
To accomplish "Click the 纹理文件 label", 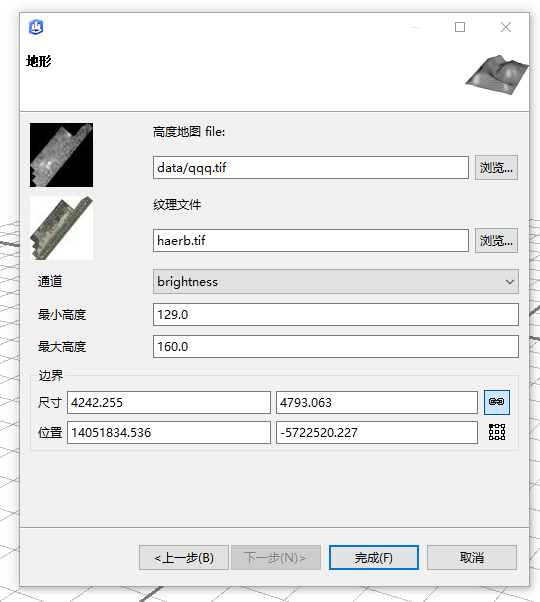I will point(177,205).
